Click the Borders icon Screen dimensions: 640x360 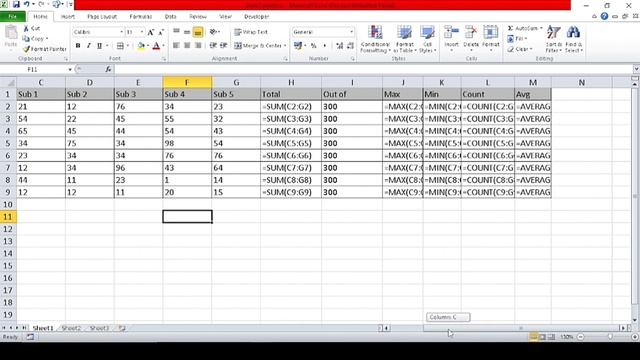120,46
